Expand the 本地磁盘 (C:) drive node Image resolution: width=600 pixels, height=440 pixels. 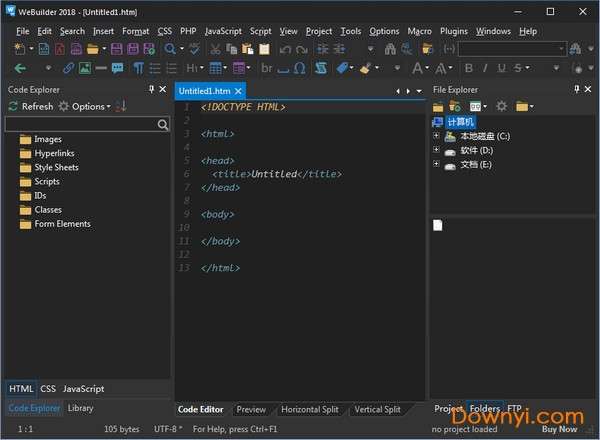[x=436, y=136]
